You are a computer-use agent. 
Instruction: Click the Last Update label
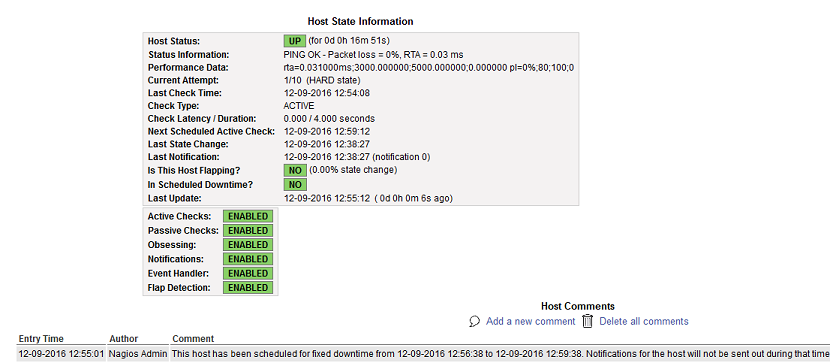174,198
